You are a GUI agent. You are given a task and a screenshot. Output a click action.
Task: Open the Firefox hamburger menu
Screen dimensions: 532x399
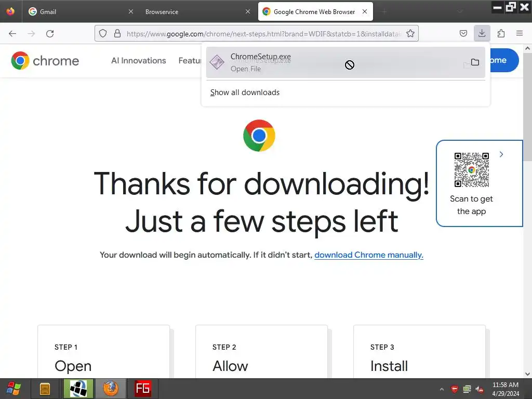520,33
